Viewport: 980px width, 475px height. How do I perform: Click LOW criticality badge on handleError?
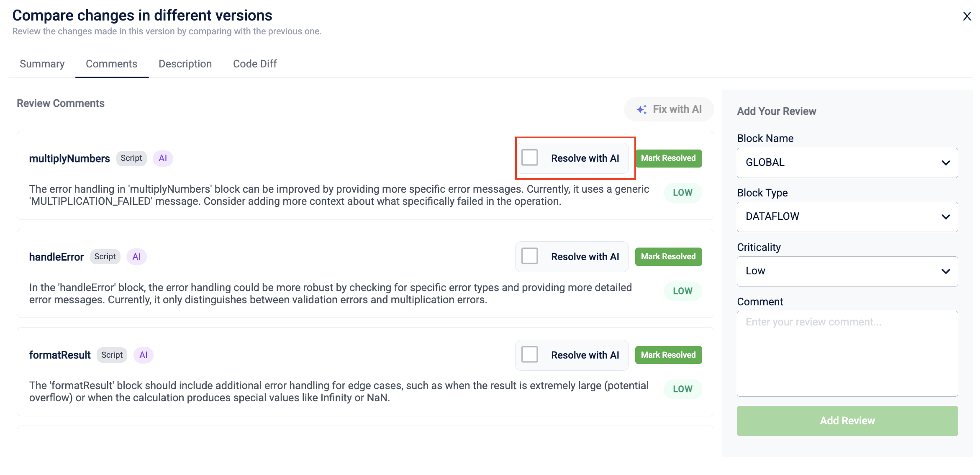682,291
